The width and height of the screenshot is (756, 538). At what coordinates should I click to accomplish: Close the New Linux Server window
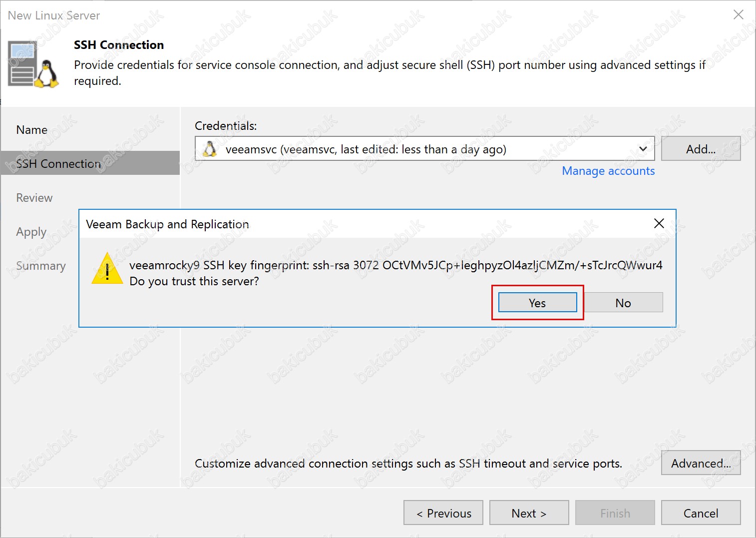click(739, 14)
